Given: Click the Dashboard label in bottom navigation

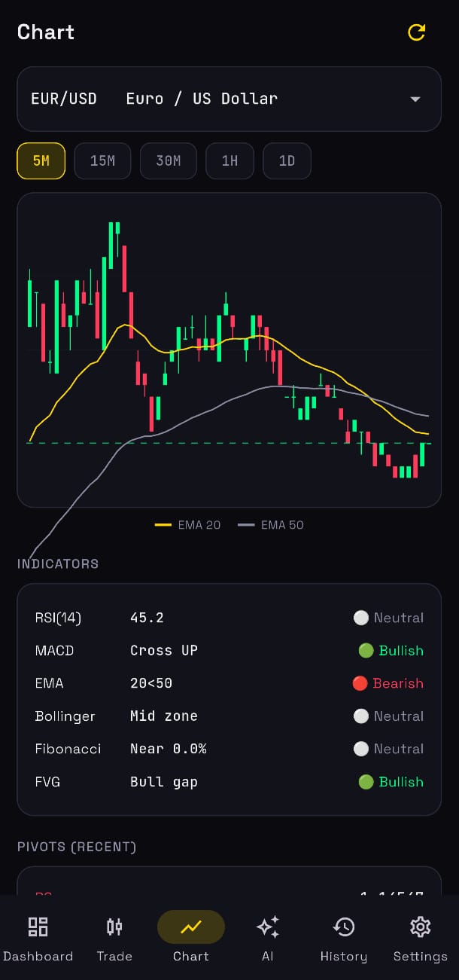Looking at the screenshot, I should coord(38,957).
